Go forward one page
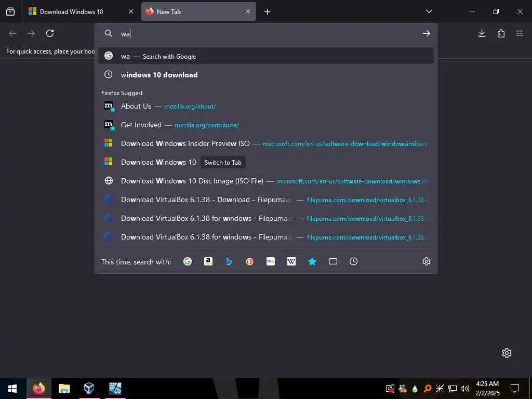This screenshot has width=532, height=399. (x=31, y=33)
